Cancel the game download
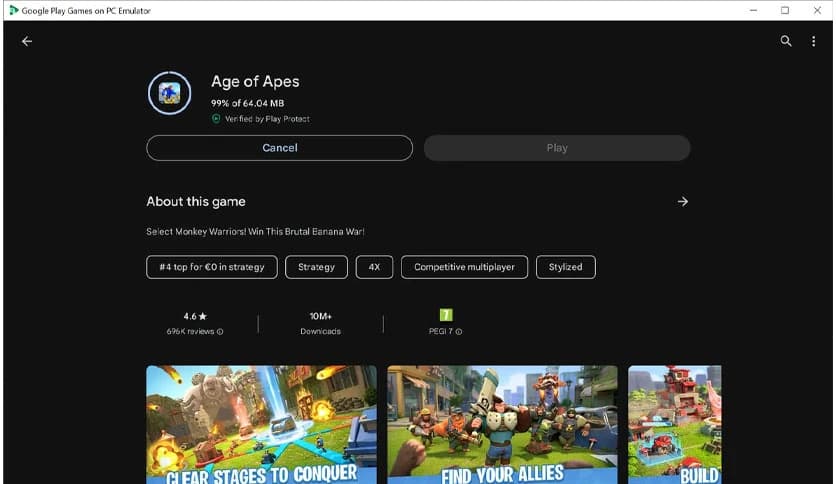Viewport: 836px width, 484px height. [279, 148]
